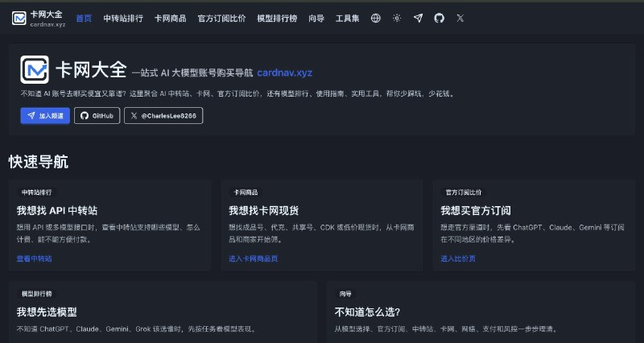Open the X (Twitter) icon in navbar

click(460, 18)
